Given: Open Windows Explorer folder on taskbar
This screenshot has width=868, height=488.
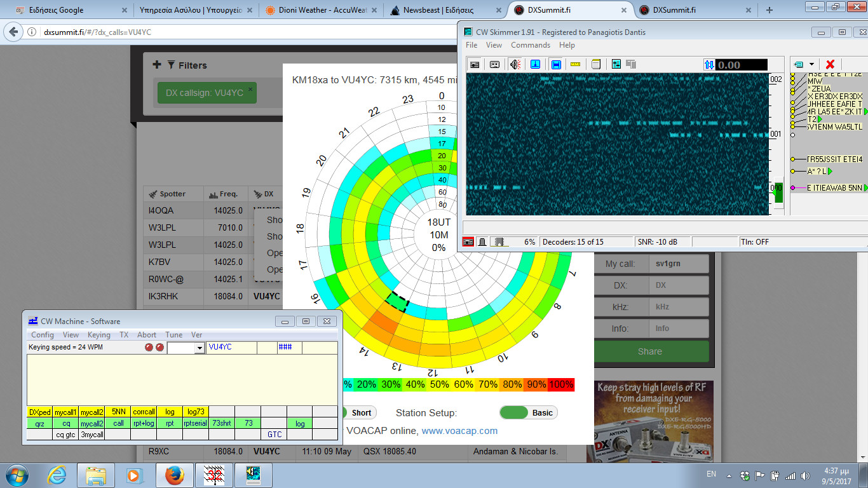Looking at the screenshot, I should point(96,475).
